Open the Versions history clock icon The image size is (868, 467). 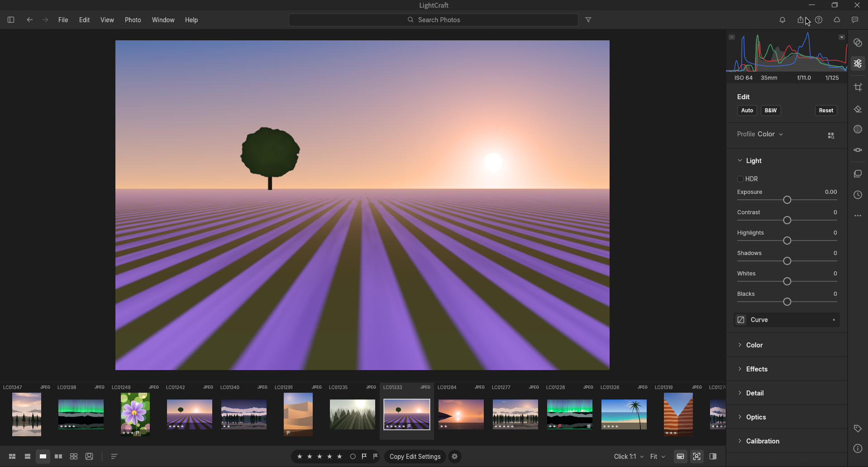tap(858, 195)
